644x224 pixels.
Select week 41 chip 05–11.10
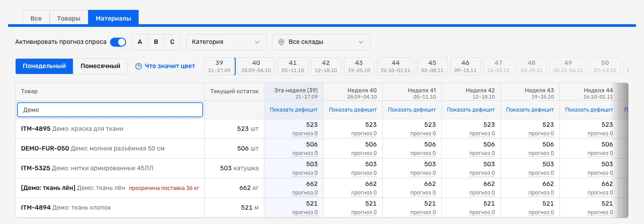coord(293,66)
